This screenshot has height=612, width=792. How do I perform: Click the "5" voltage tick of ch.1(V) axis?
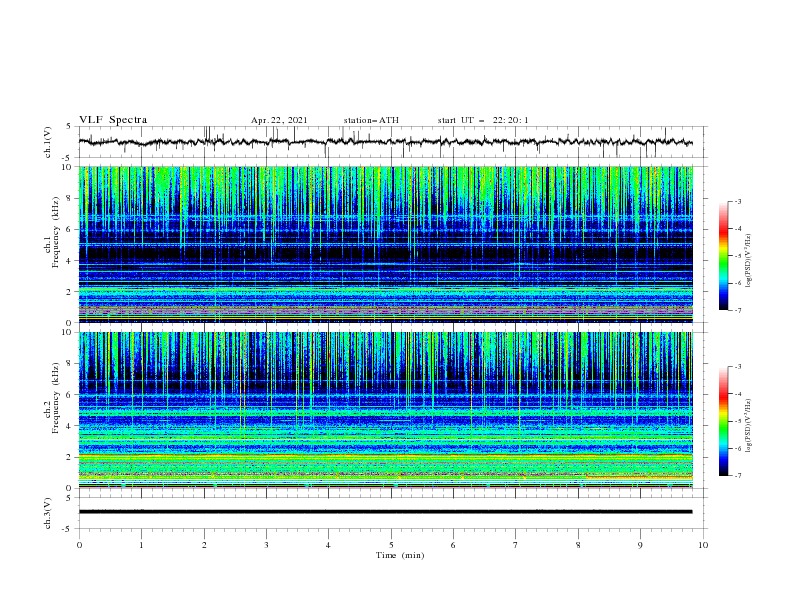[x=70, y=126]
